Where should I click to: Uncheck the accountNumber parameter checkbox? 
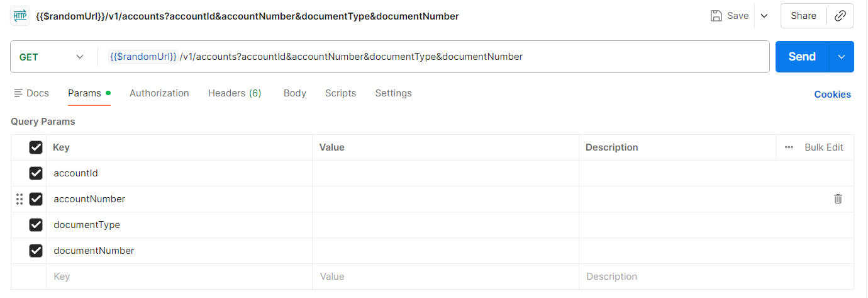pos(36,199)
